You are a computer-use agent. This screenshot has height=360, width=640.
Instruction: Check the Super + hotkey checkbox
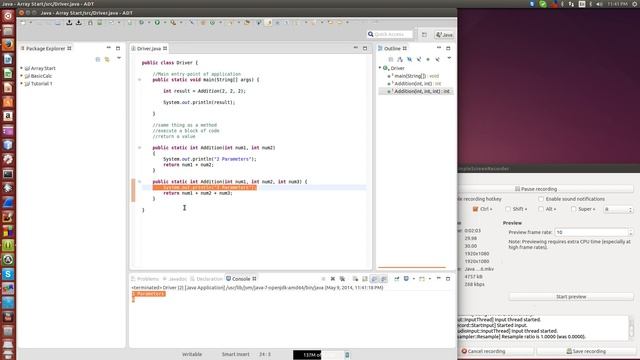(573, 209)
